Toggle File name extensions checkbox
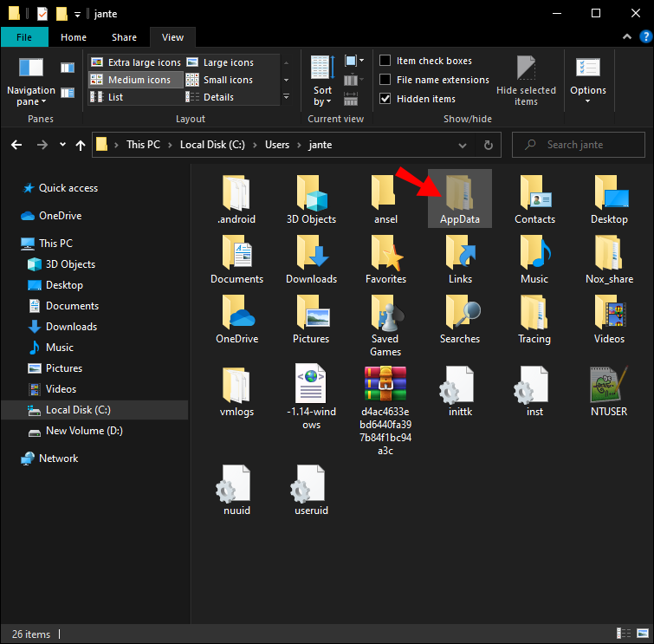 pos(385,80)
